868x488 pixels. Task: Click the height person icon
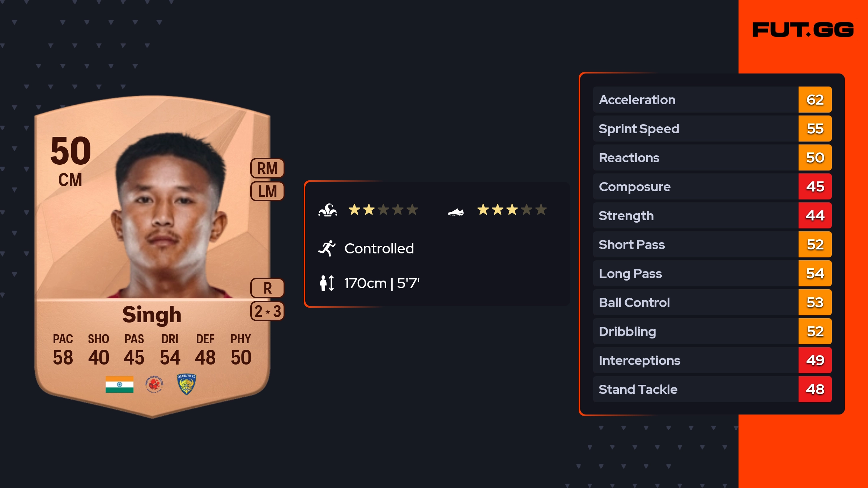coord(327,283)
